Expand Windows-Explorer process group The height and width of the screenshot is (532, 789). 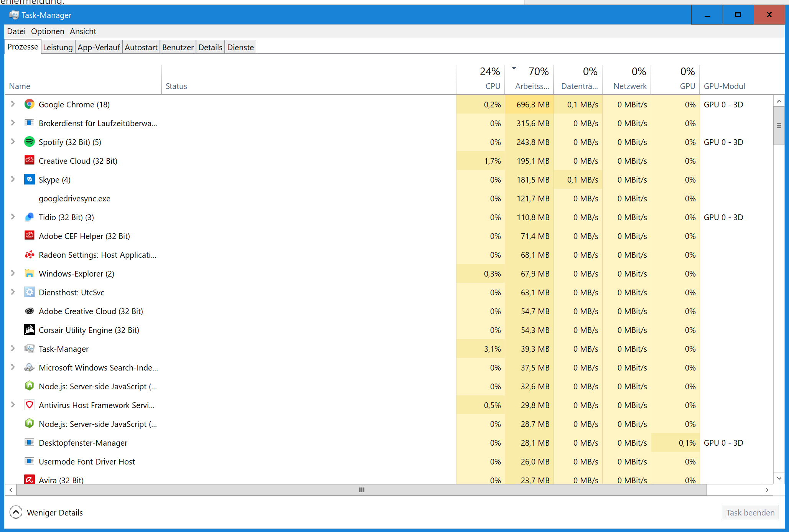[x=13, y=273]
